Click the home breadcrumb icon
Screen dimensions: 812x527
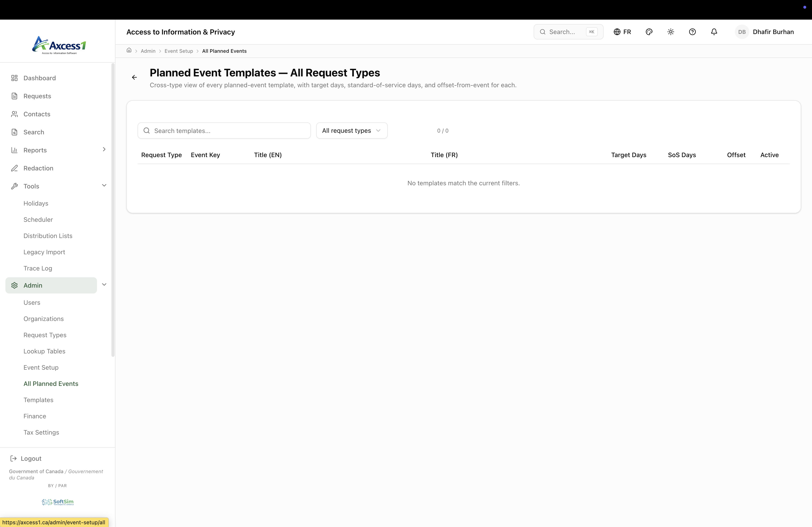point(129,50)
